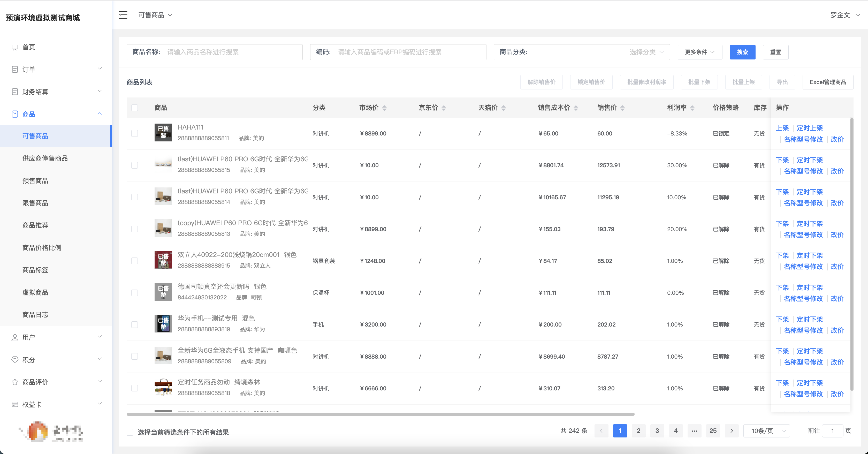The height and width of the screenshot is (454, 868).
Task: Collapse the sidebar with the hamburger icon
Action: click(x=123, y=15)
